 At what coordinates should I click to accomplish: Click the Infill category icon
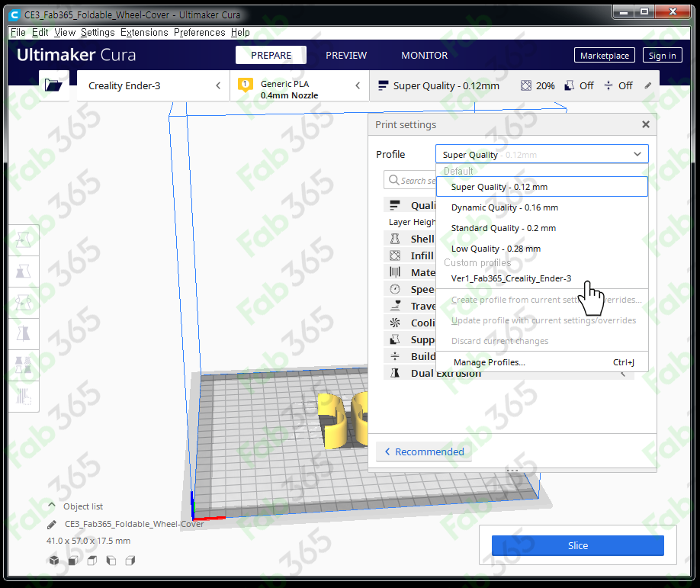coord(395,255)
